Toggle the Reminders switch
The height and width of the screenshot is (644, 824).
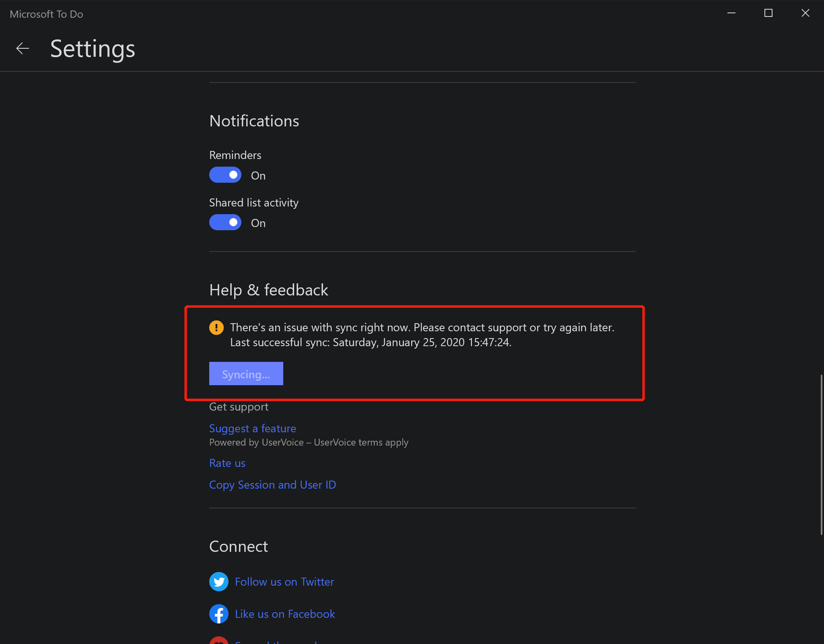click(x=225, y=175)
